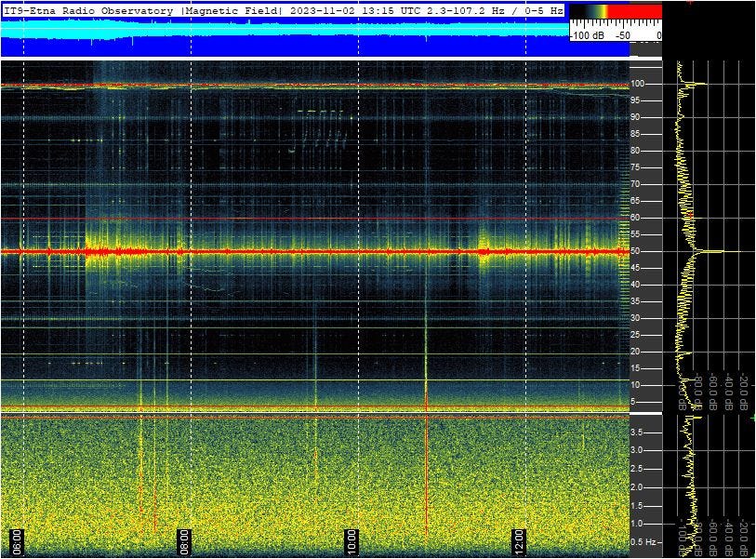
Task: Click the 85 Hz frequency axis label
Action: point(635,134)
